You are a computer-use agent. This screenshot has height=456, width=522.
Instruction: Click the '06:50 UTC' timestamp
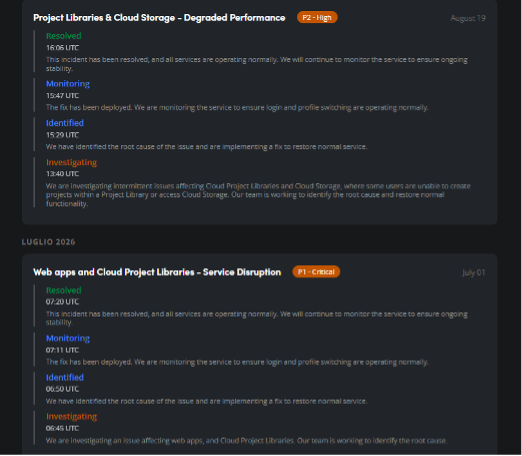pos(62,389)
